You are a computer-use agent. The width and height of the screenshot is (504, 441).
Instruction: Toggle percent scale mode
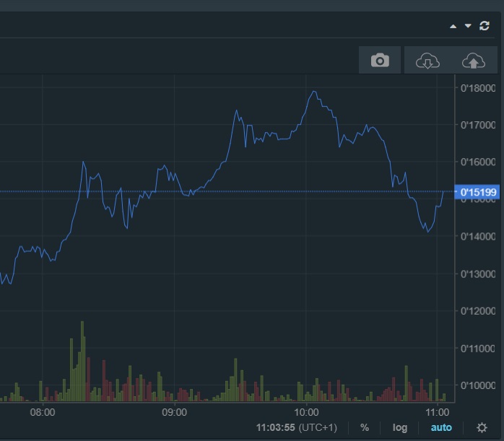point(365,428)
